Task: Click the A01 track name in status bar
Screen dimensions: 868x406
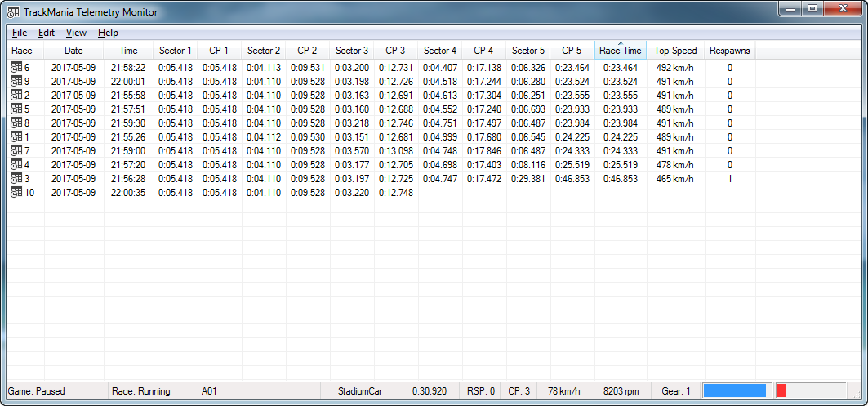Action: [209, 391]
